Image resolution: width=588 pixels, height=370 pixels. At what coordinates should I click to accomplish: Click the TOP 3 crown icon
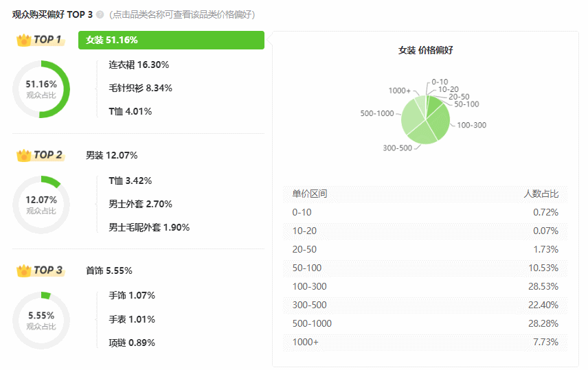24,270
